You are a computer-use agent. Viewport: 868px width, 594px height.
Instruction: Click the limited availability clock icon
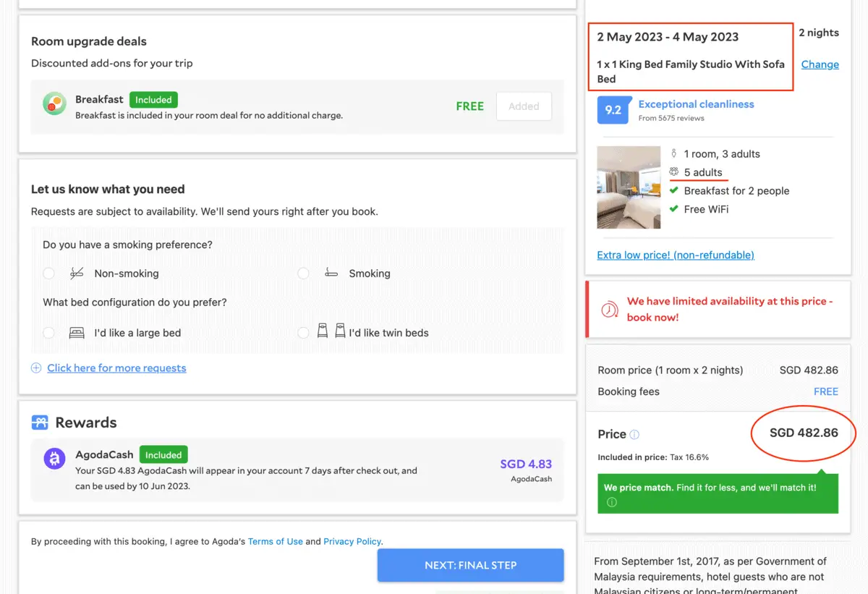click(x=610, y=308)
